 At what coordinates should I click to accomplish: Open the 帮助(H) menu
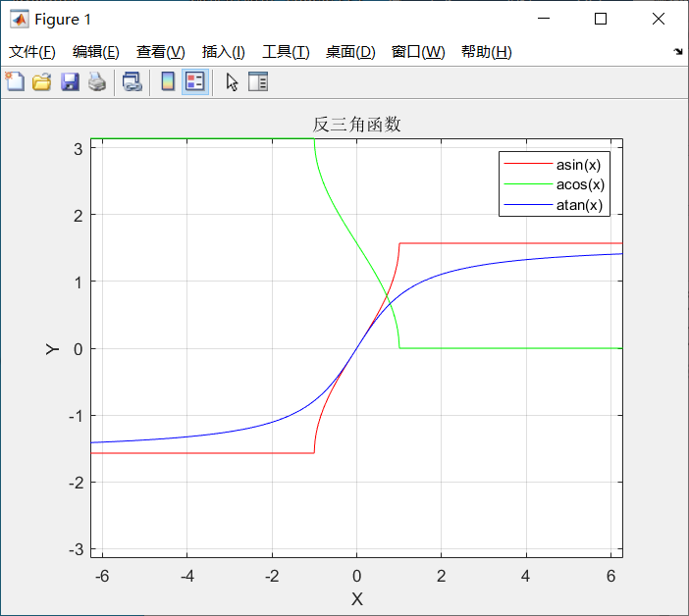pos(487,52)
